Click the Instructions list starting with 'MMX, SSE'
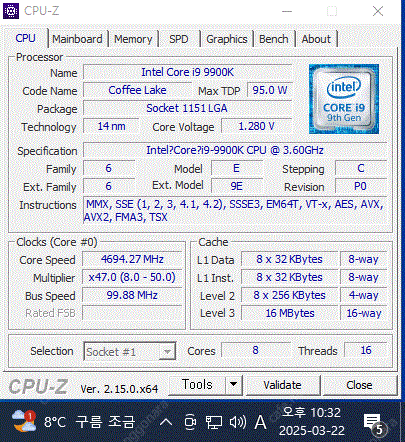 [235, 210]
